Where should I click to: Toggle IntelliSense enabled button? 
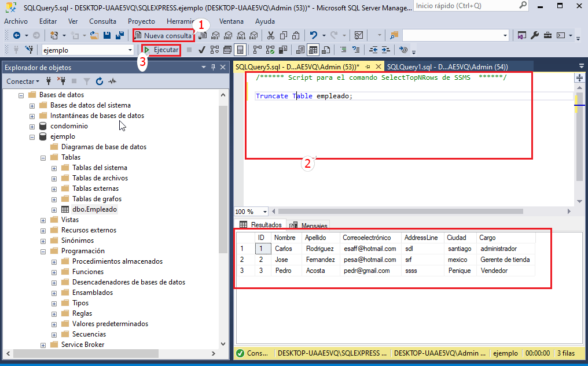[x=238, y=50]
